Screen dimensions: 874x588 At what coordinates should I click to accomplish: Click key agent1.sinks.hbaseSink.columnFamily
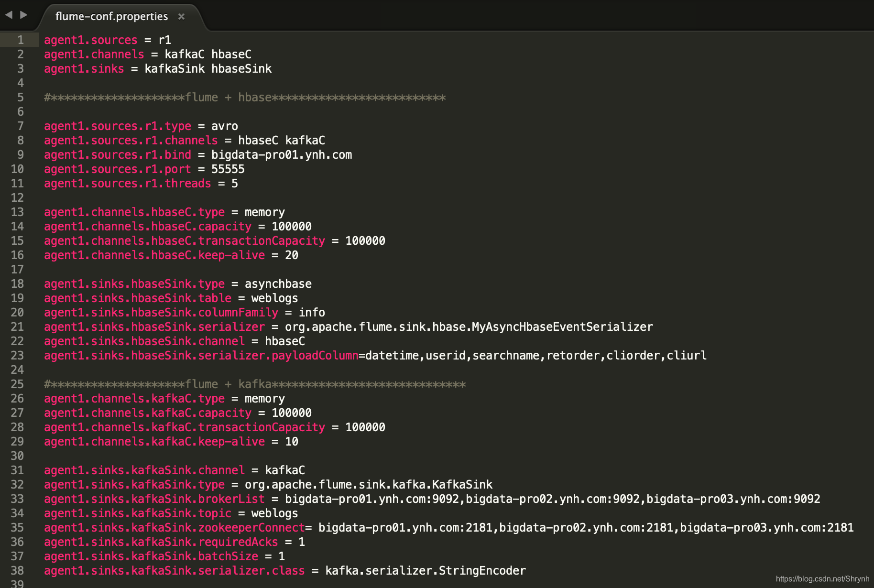[x=161, y=312]
